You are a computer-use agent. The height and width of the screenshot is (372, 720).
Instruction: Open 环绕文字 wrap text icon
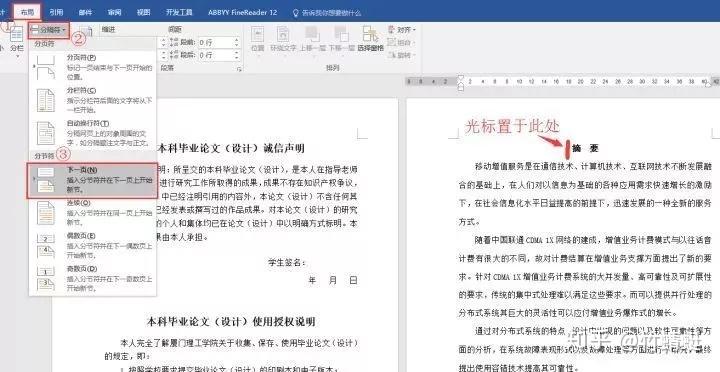pyautogui.click(x=283, y=39)
